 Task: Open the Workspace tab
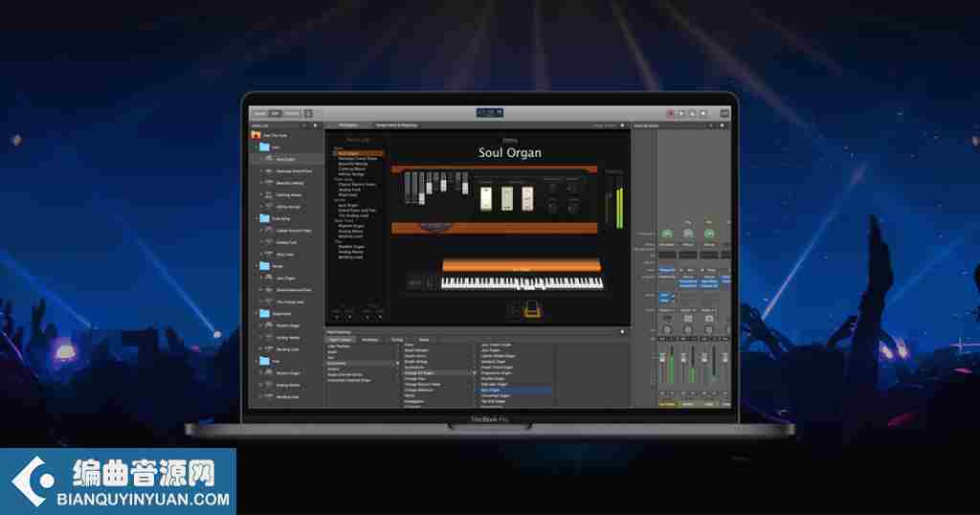pos(348,125)
